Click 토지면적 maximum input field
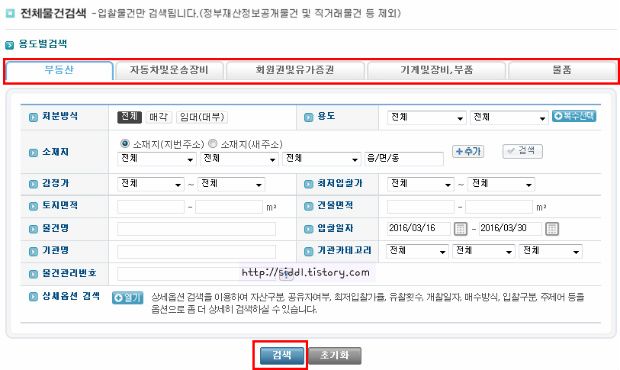The width and height of the screenshot is (620, 370). 229,207
